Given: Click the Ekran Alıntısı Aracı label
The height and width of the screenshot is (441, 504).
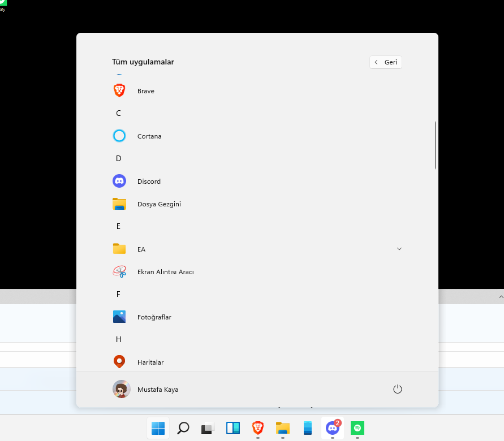Looking at the screenshot, I should pyautogui.click(x=166, y=272).
